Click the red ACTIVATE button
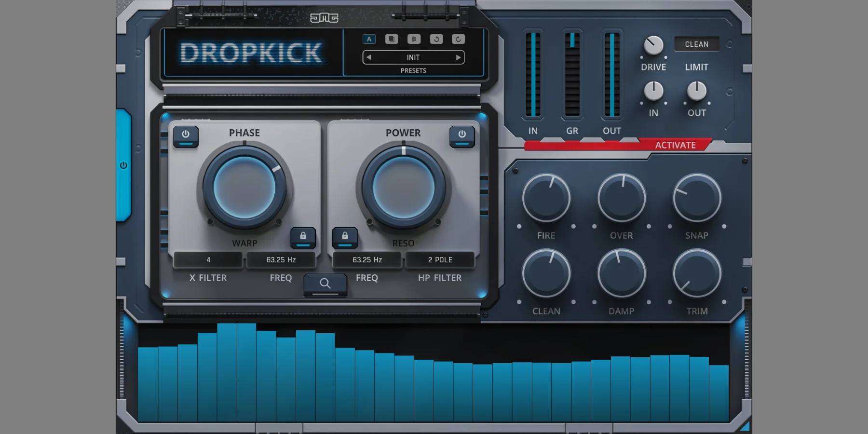Screen dimensions: 868x434 675,145
